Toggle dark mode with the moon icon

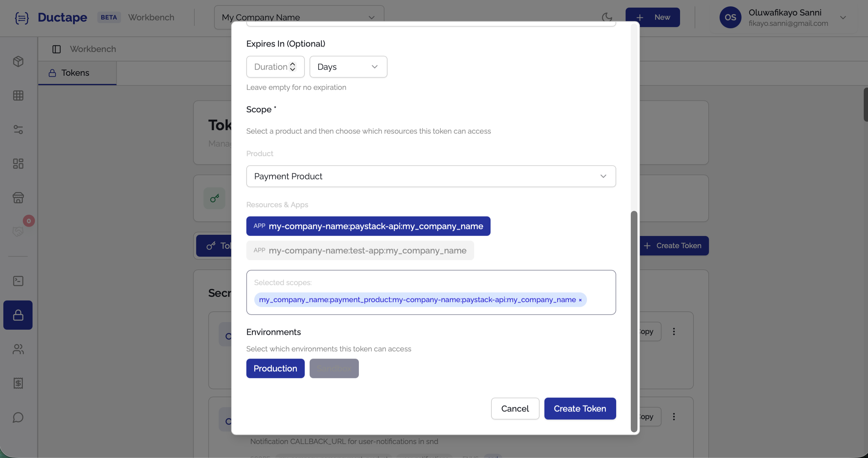pos(607,17)
